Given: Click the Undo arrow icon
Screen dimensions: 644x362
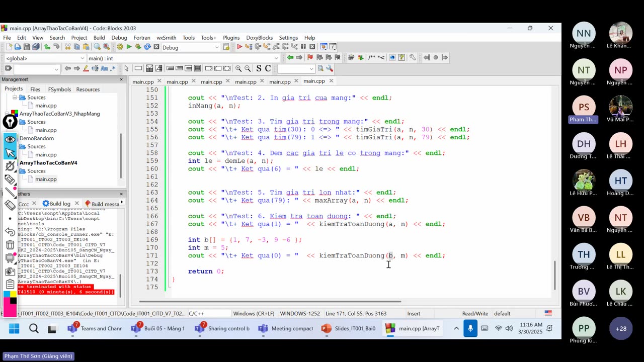Looking at the screenshot, I should (x=47, y=47).
